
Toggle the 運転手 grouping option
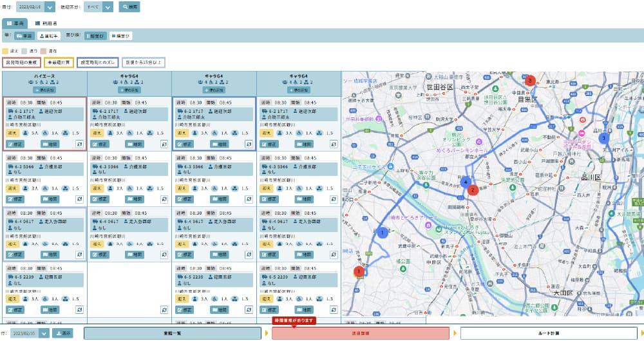50,36
